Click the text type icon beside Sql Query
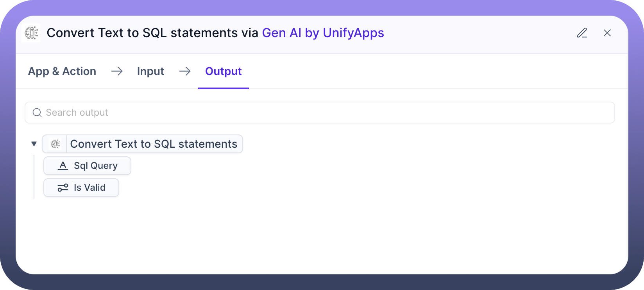Image resolution: width=644 pixels, height=290 pixels. click(x=63, y=166)
